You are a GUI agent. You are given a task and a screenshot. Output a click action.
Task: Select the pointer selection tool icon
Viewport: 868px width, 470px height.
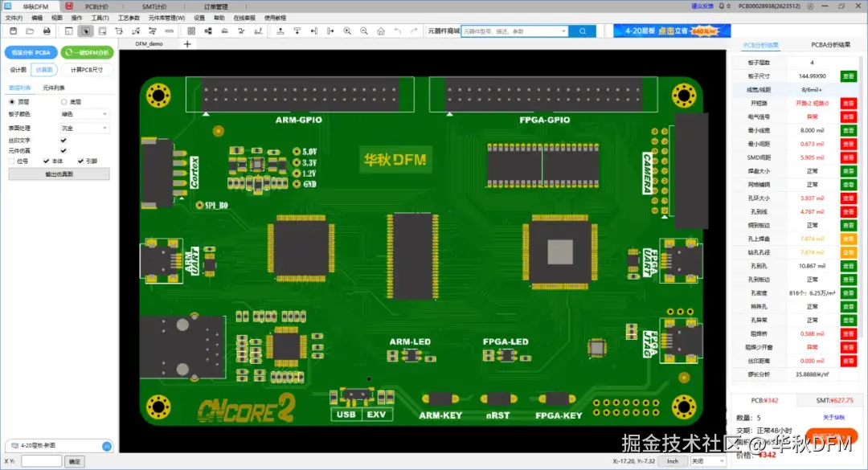pyautogui.click(x=85, y=31)
